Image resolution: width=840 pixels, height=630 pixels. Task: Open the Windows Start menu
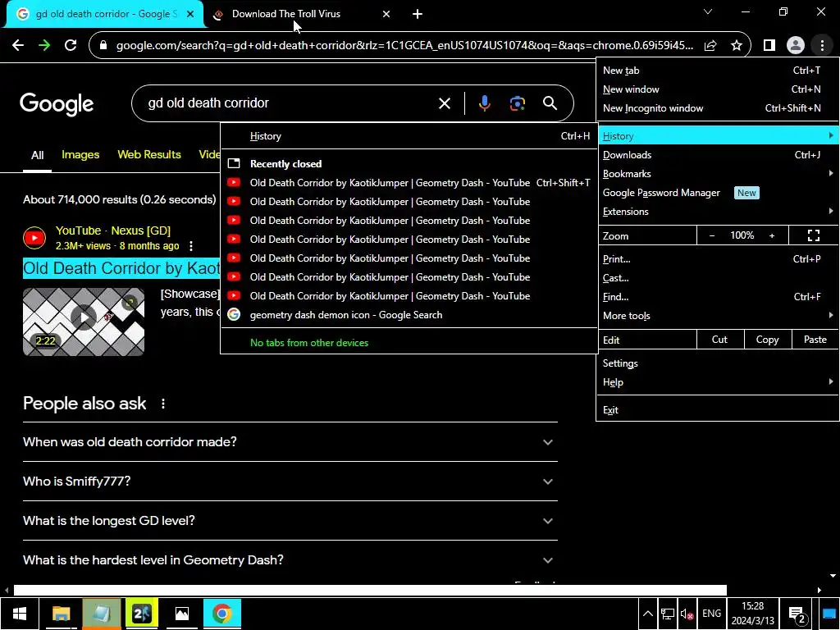click(20, 614)
